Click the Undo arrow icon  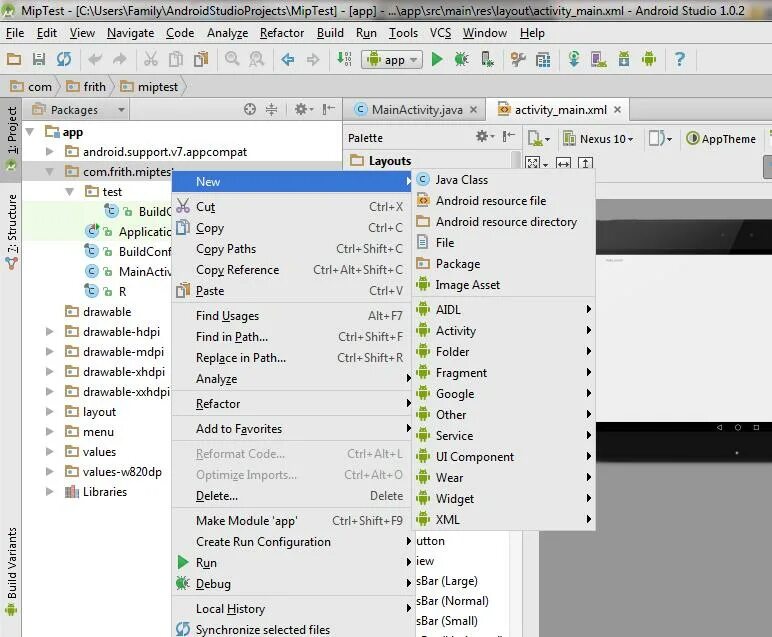coord(95,60)
